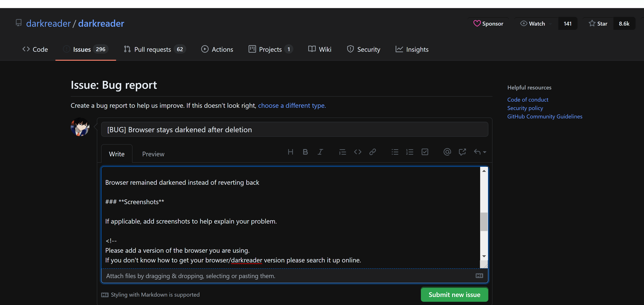Click the Markdown icon in the attach bar
The width and height of the screenshot is (644, 305).
click(x=479, y=276)
